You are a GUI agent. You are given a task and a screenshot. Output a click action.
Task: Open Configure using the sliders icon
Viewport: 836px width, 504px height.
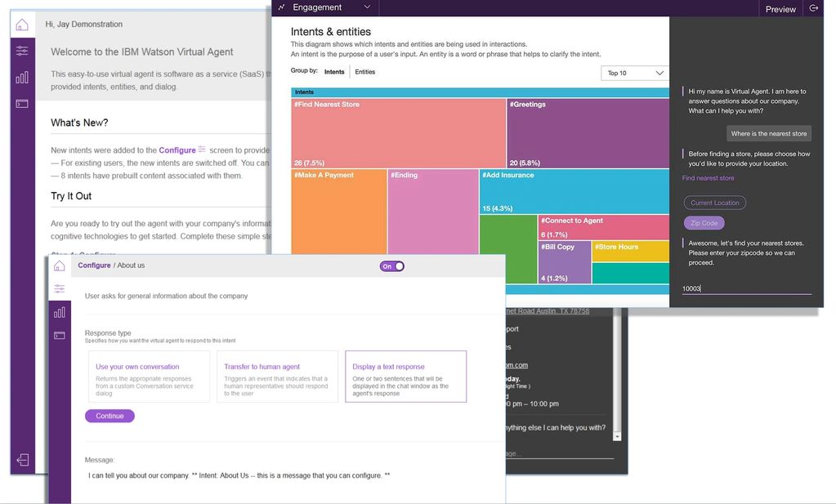[x=21, y=49]
